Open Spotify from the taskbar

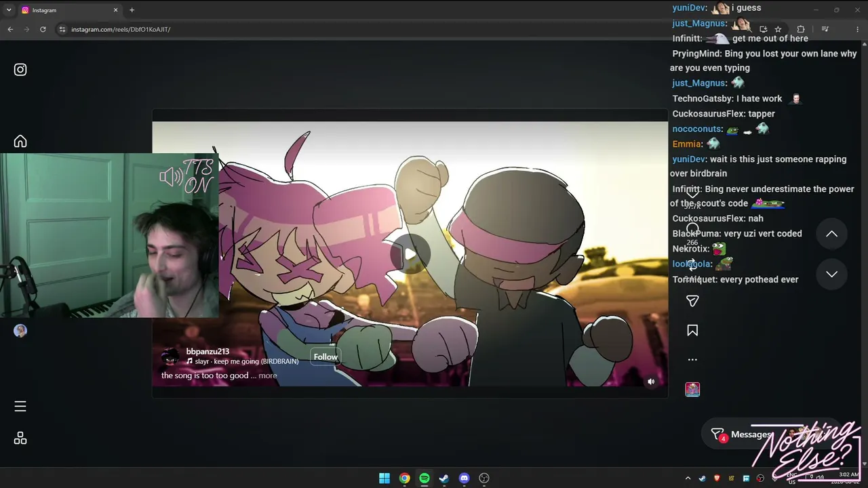424,479
